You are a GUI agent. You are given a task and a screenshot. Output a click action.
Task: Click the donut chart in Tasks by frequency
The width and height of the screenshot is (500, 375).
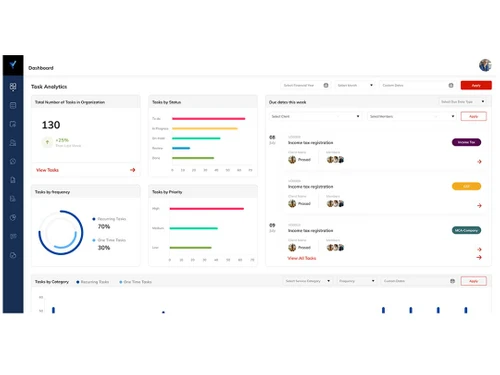click(61, 232)
